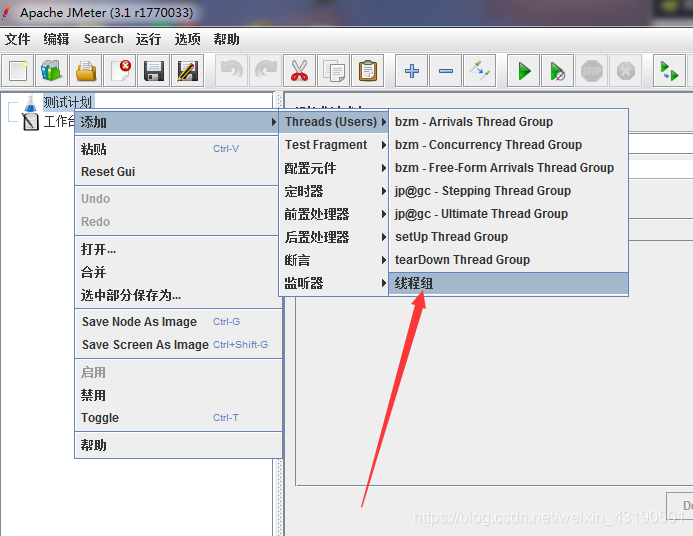Select jp@gc - Ultimate Thread Group
Viewport: 693px width, 536px height.
pyautogui.click(x=508, y=213)
